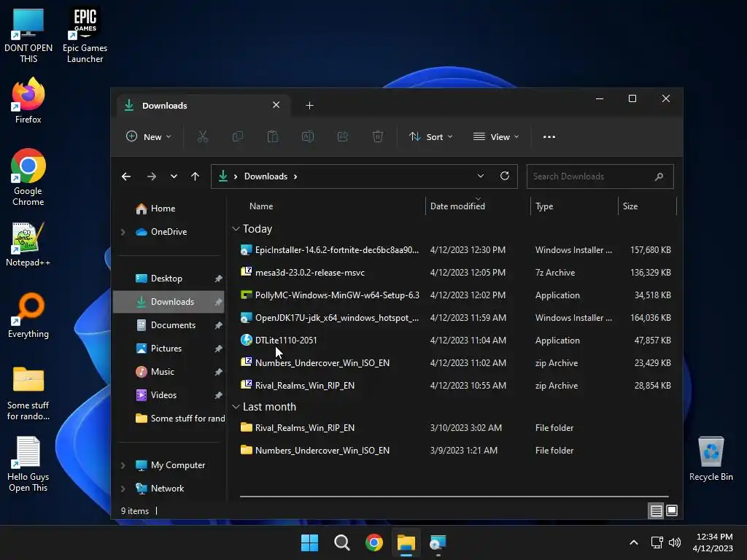Go back with the left arrow

pos(126,176)
